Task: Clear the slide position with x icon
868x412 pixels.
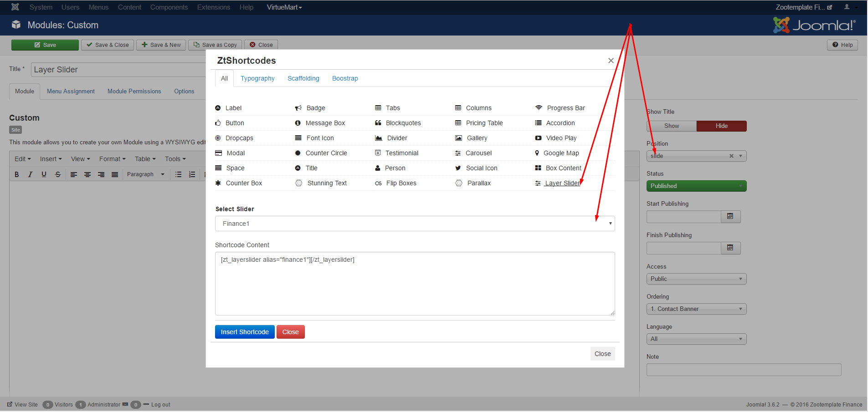Action: point(731,156)
